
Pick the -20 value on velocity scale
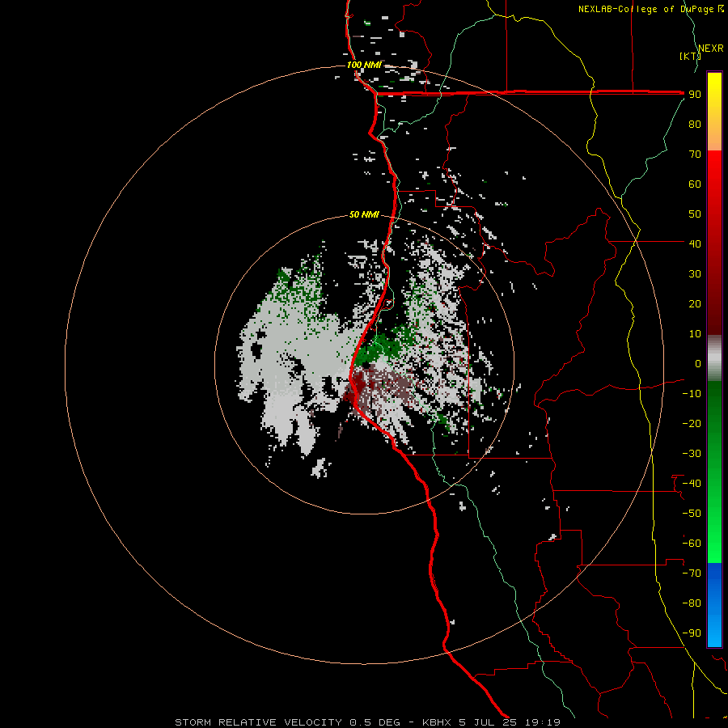tap(692, 423)
